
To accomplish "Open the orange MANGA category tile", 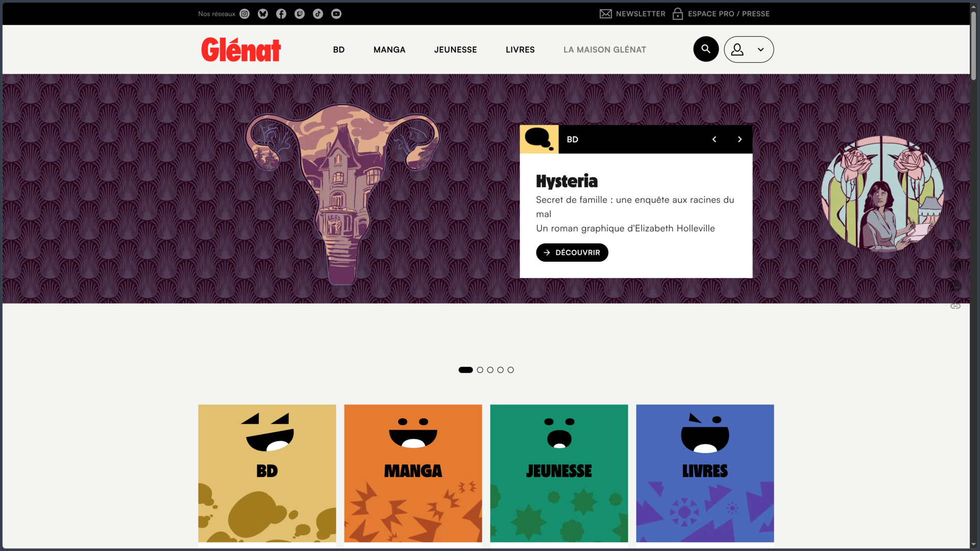I will [x=413, y=473].
